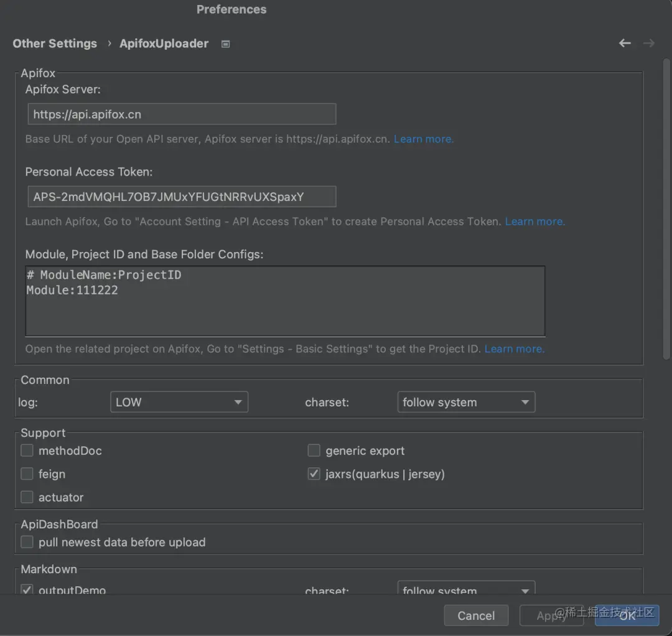Click the Apply button

coord(551,615)
